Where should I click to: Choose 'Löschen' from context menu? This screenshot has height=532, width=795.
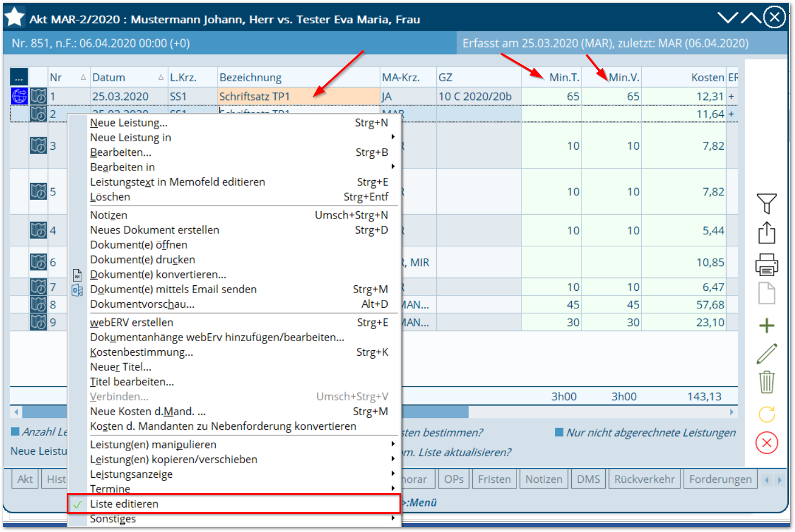[x=234, y=197]
